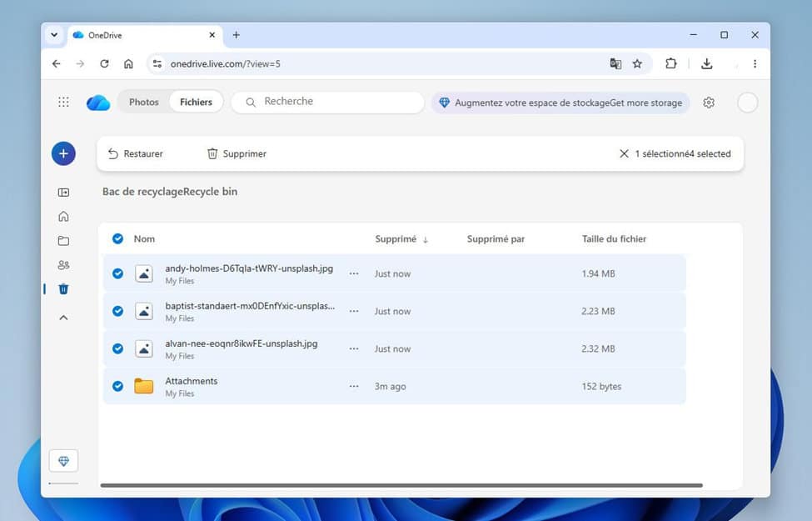Click the browser forward arrow
The width and height of the screenshot is (812, 521).
tap(80, 63)
